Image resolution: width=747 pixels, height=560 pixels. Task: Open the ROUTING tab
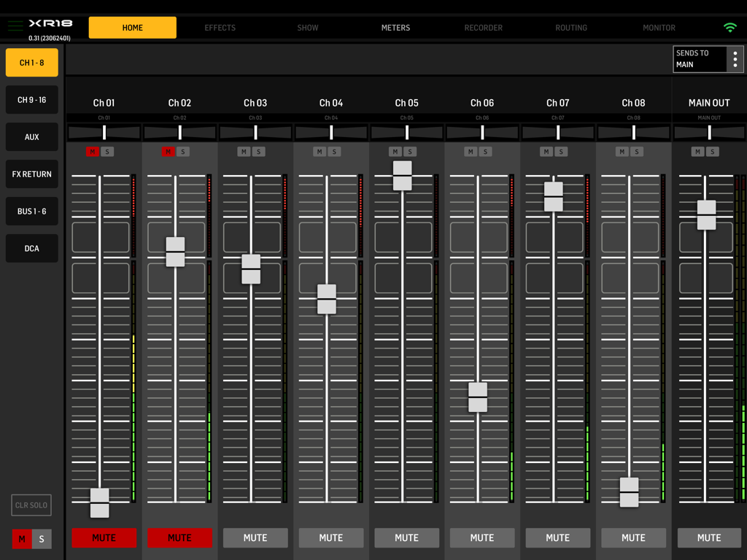(571, 28)
